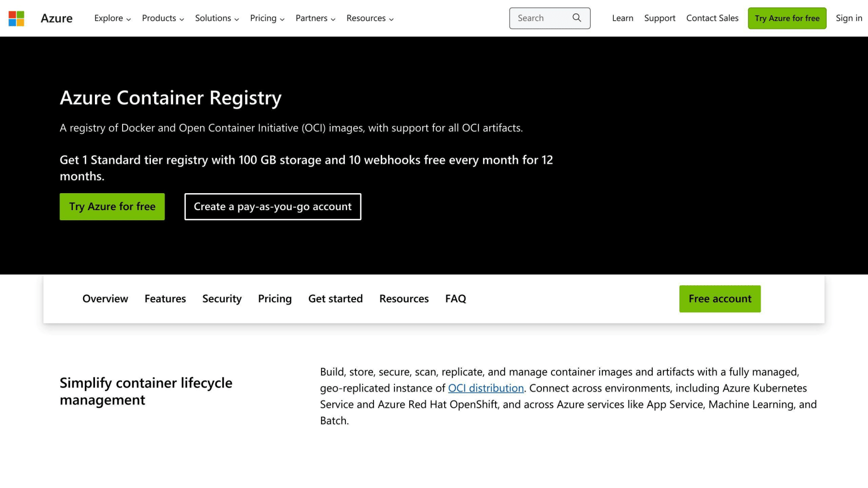Click Sign in
The image size is (868, 488).
click(x=849, y=18)
